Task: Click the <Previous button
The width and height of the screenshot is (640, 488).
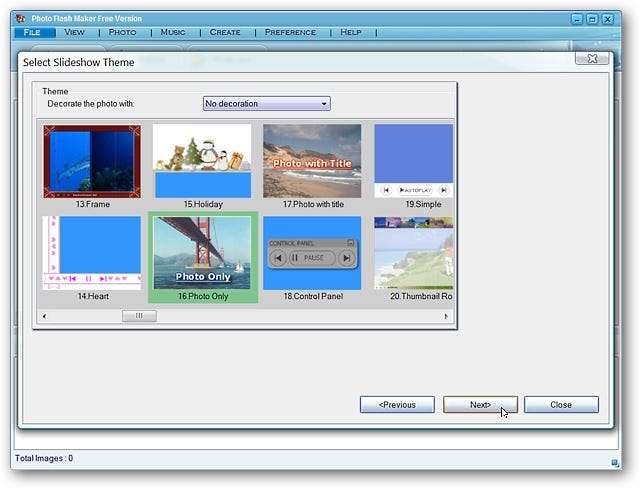Action: coord(397,405)
